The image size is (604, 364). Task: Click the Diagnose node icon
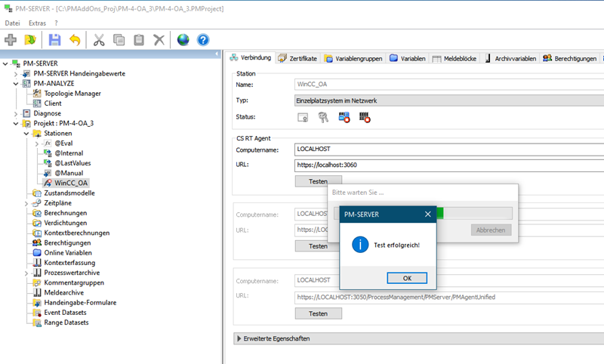pos(26,113)
